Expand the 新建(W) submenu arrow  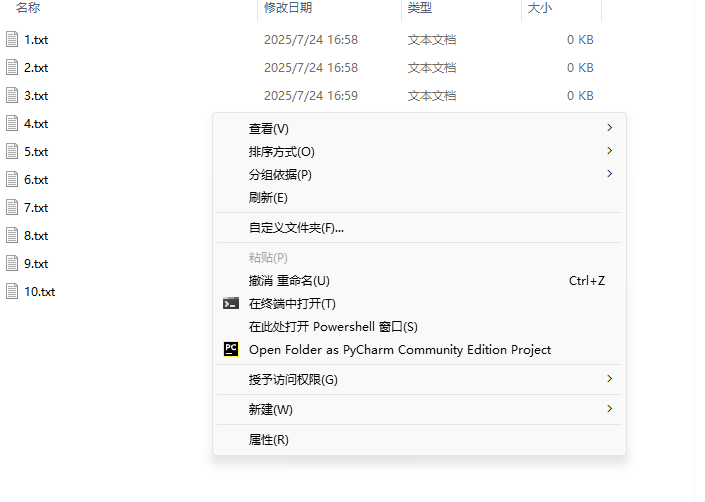click(x=609, y=409)
